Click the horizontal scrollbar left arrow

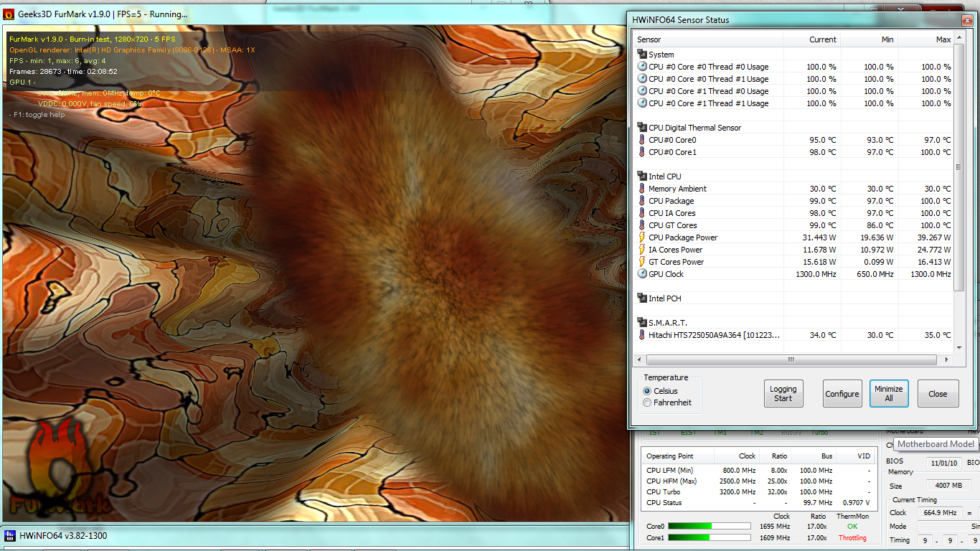click(x=640, y=359)
